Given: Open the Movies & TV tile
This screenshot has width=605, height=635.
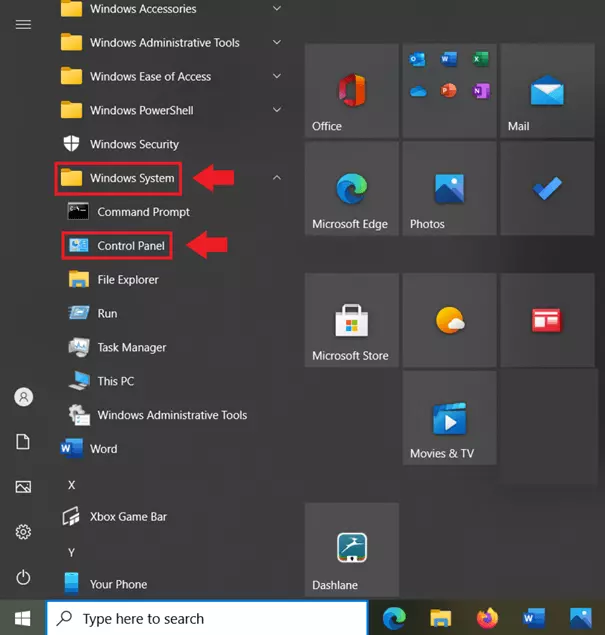Looking at the screenshot, I should tap(449, 418).
